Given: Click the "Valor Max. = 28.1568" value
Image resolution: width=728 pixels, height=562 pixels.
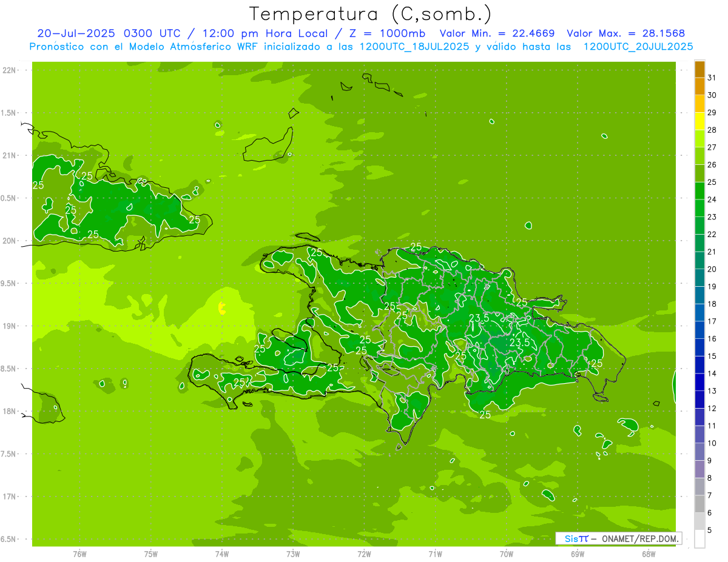Looking at the screenshot, I should pyautogui.click(x=626, y=33).
